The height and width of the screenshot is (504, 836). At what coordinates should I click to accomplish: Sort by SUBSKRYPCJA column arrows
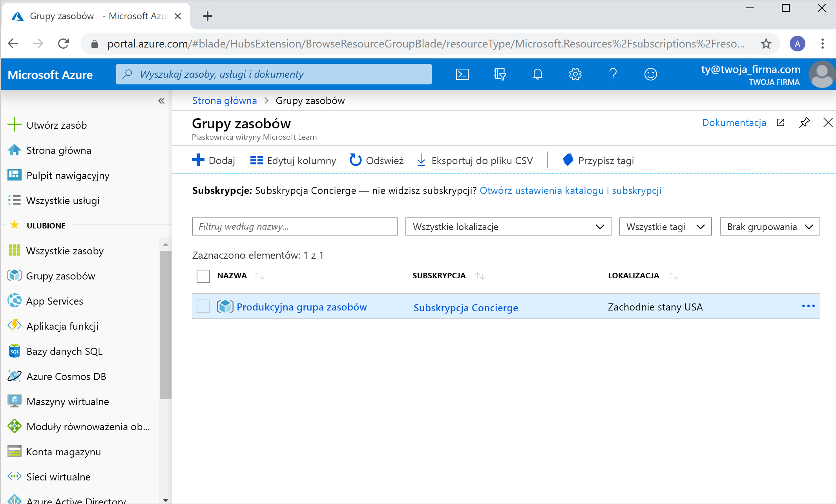[480, 276]
